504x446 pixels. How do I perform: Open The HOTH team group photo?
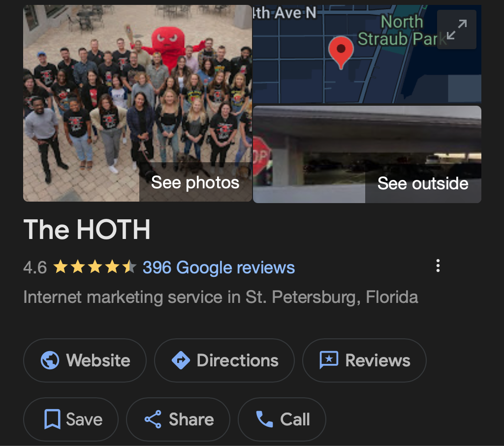click(138, 103)
